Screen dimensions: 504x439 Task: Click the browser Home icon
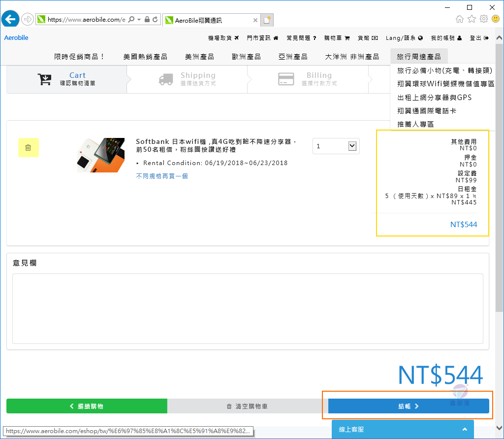coord(460,19)
